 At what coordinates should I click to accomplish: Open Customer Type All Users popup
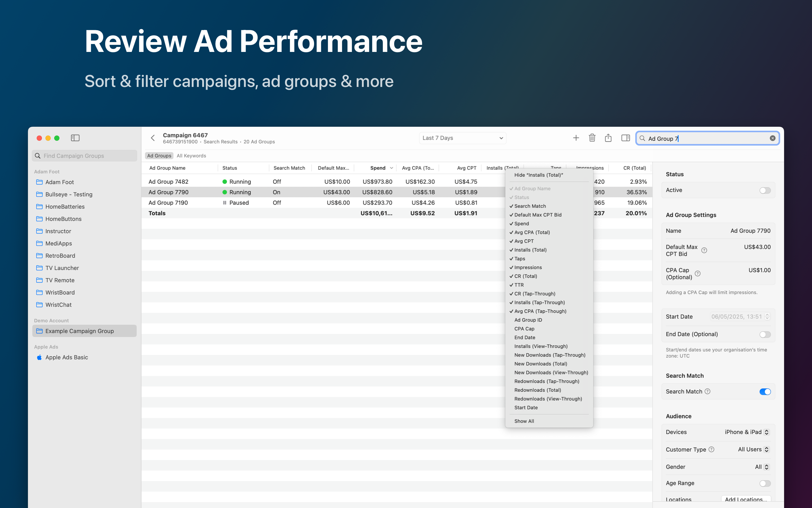[x=753, y=450]
